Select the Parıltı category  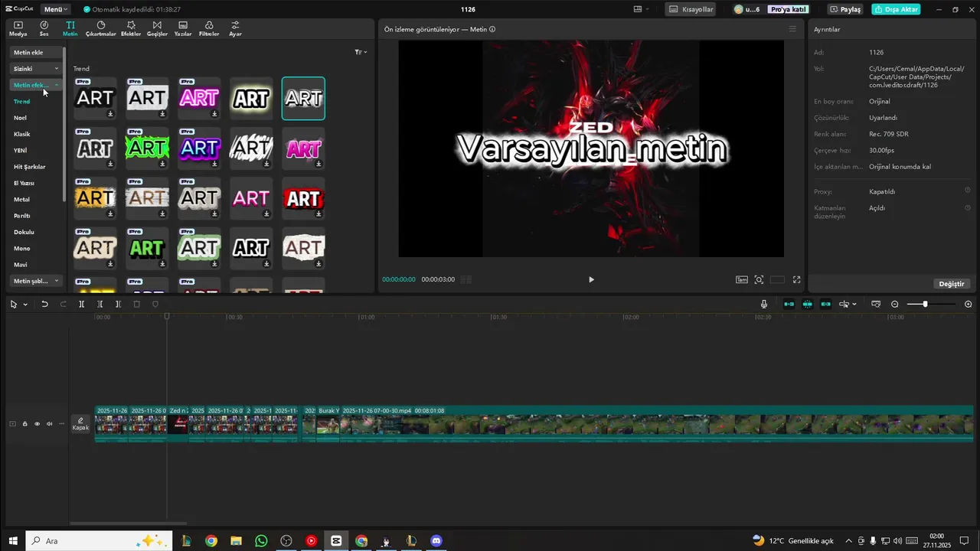point(22,216)
